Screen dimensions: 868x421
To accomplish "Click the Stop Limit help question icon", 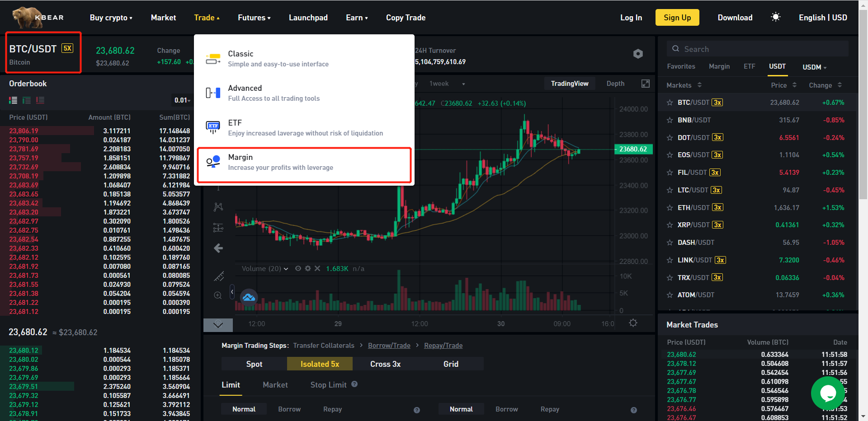I will click(354, 384).
